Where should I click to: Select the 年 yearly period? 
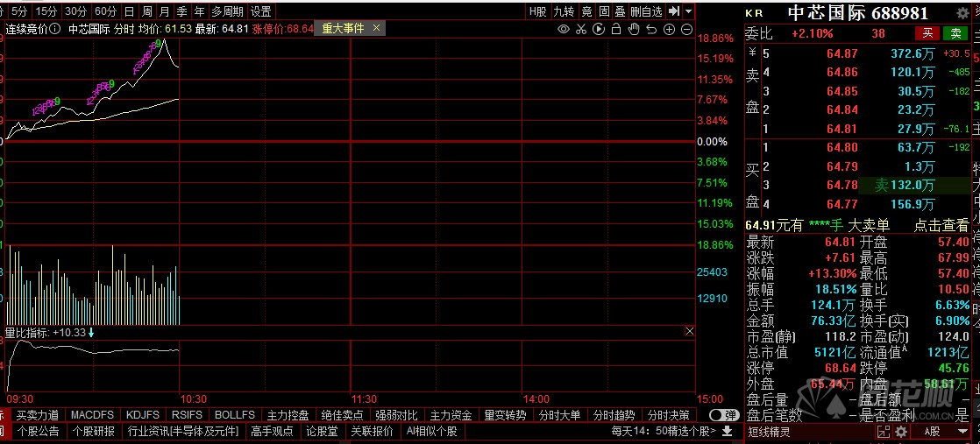199,11
